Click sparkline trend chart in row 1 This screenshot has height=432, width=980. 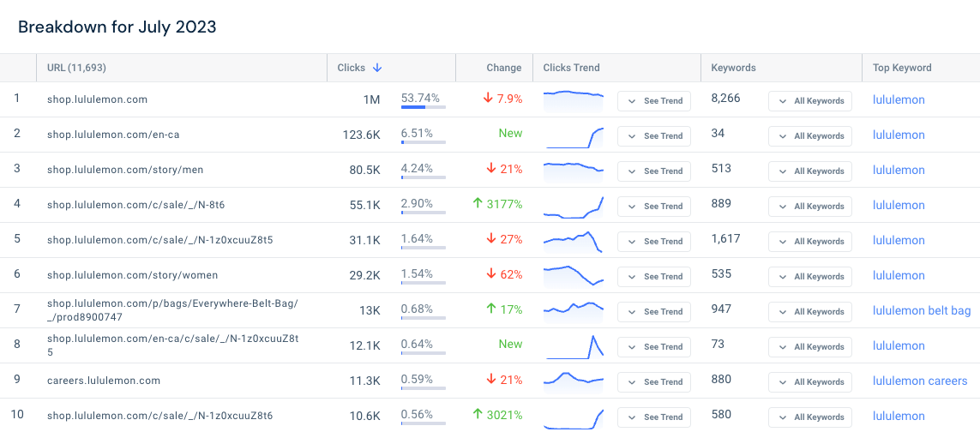(x=574, y=100)
